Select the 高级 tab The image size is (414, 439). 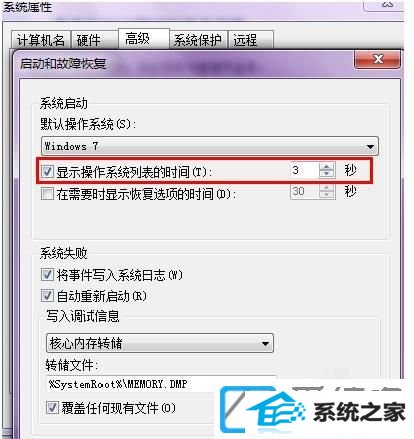tap(144, 39)
